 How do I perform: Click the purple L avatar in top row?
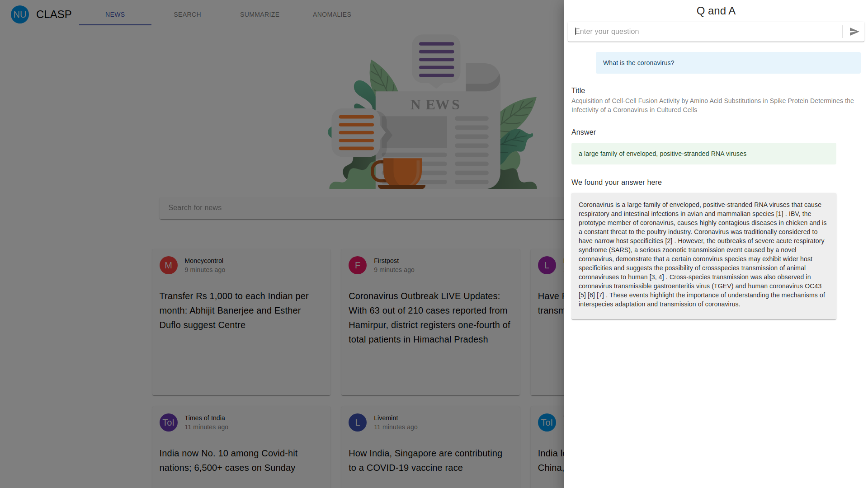(x=547, y=265)
